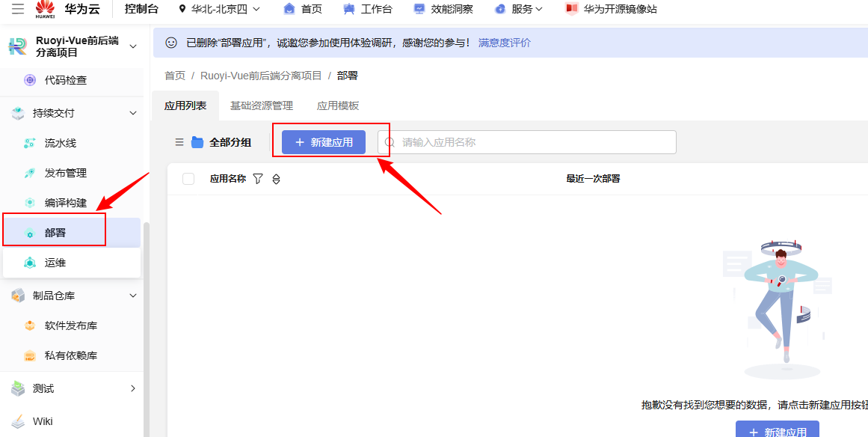Click the Huawei Cloud logo
868x437 pixels.
tap(45, 9)
